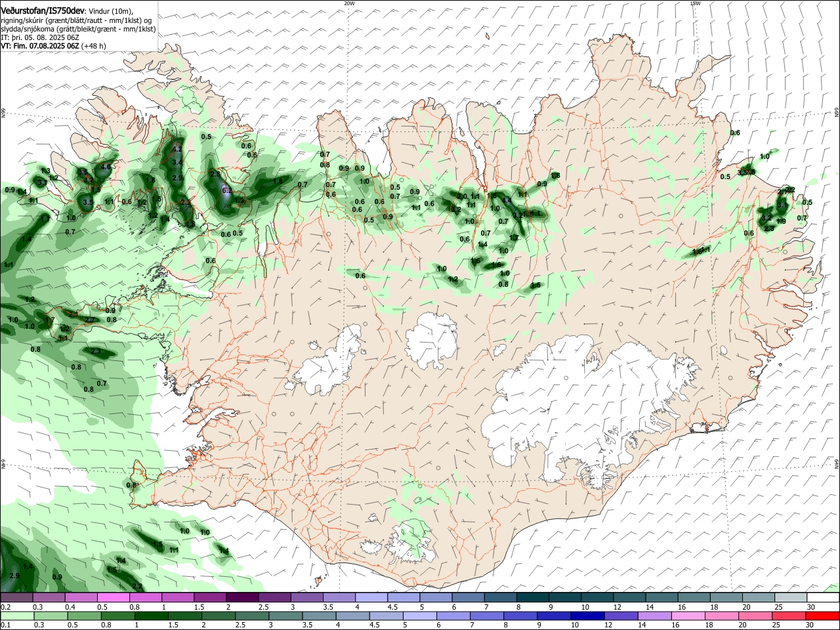Pick the dark green swatch labelled 1 in lower legend
Screen dimensions: 840x630
tap(151, 616)
